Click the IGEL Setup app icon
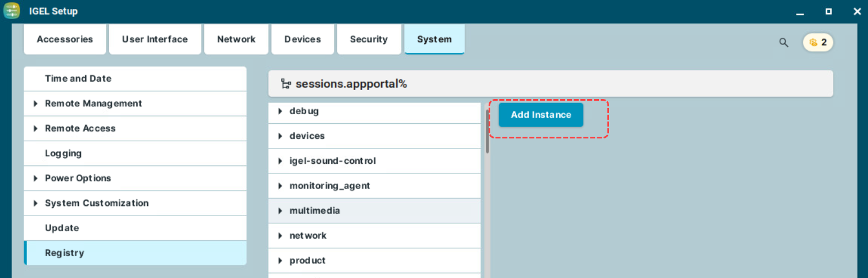 12,11
